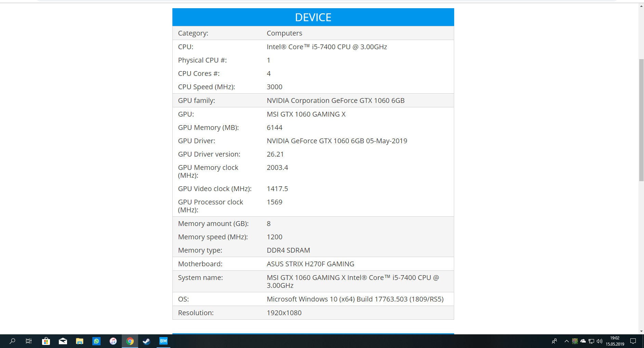Click the 'GPU Processor clock (MHz):' label
The height and width of the screenshot is (348, 644).
coord(211,206)
